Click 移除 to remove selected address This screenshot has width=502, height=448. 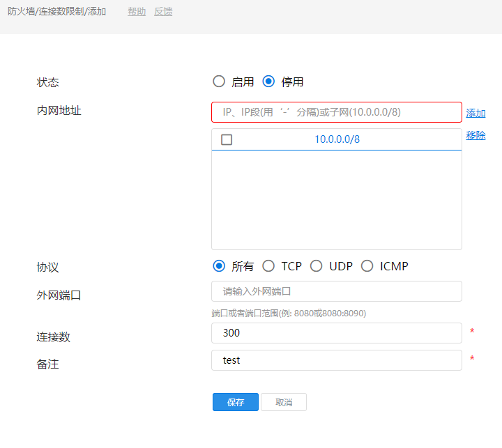pos(476,135)
